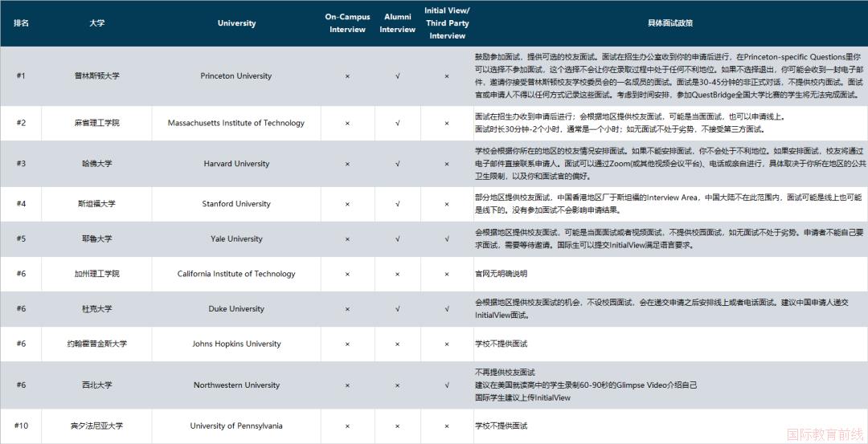The height and width of the screenshot is (444, 868).
Task: Select the 具体面试政策 column header
Action: (x=669, y=23)
